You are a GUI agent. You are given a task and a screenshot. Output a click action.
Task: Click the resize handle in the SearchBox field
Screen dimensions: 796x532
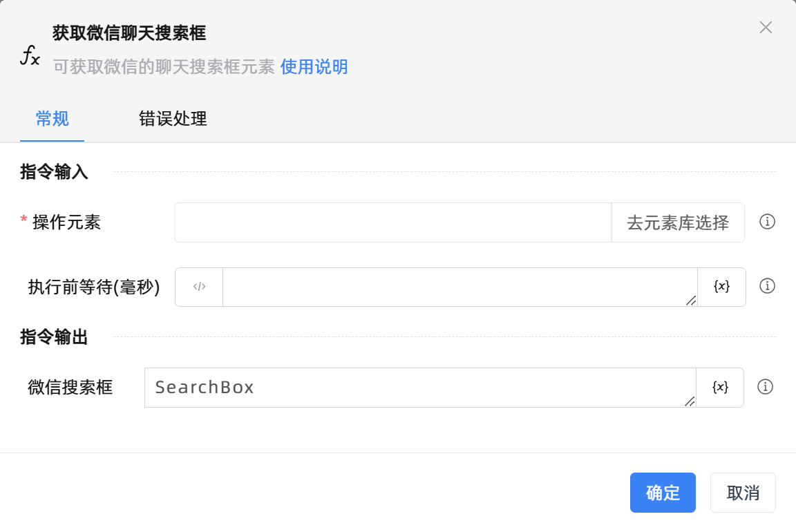coord(690,401)
